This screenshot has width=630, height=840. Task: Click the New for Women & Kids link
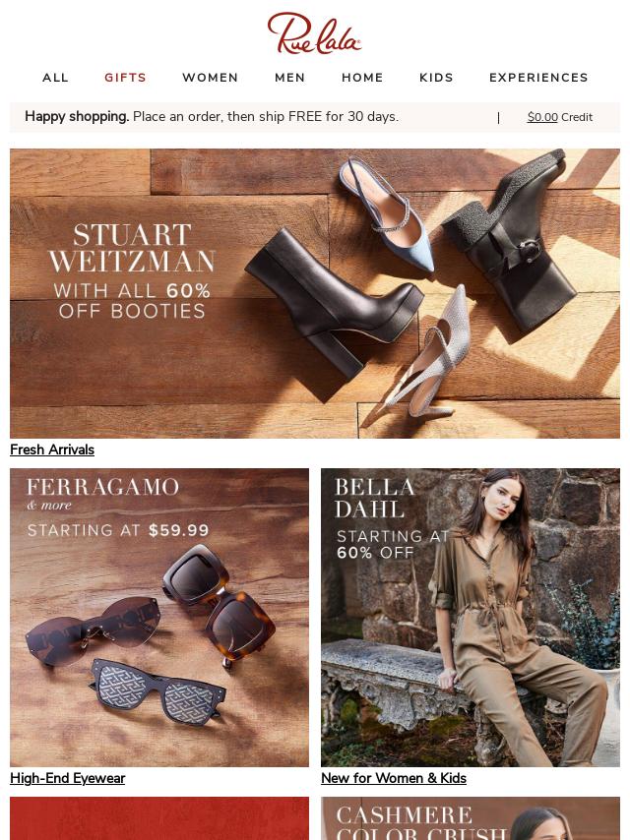pyautogui.click(x=394, y=778)
